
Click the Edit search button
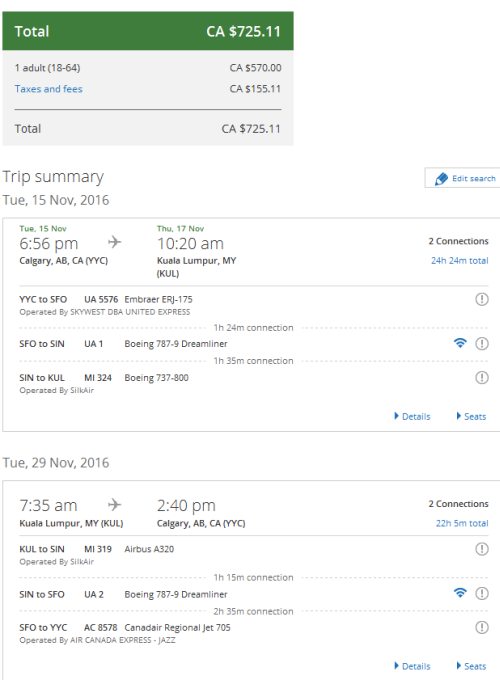[462, 178]
